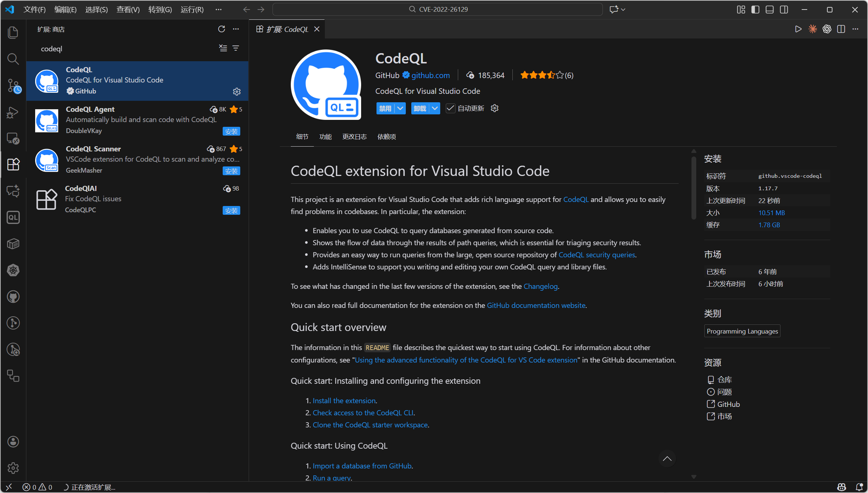Viewport: 868px width, 493px height.
Task: Open the 运行(R) menu
Action: 192,10
